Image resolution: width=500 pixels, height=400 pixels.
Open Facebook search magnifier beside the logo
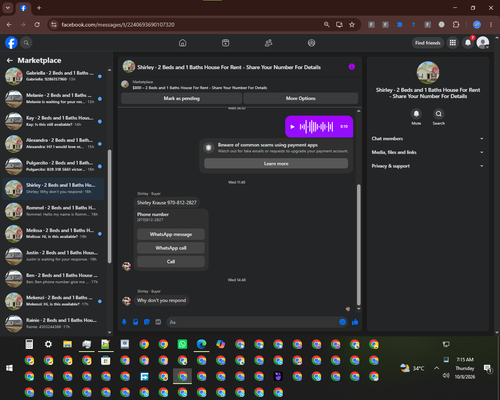pos(26,43)
